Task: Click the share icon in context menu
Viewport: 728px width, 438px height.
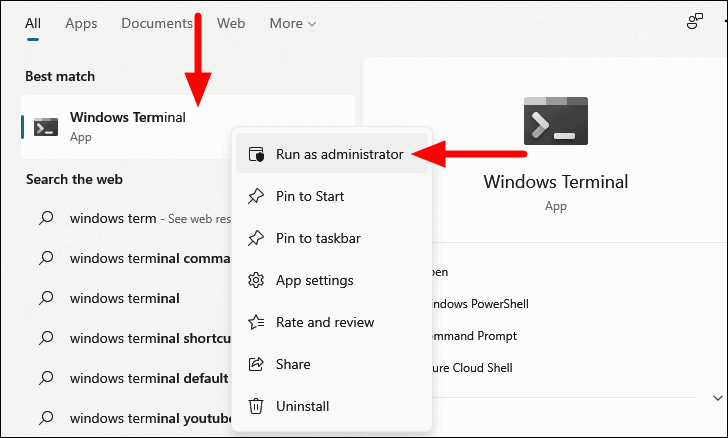Action: (x=256, y=364)
